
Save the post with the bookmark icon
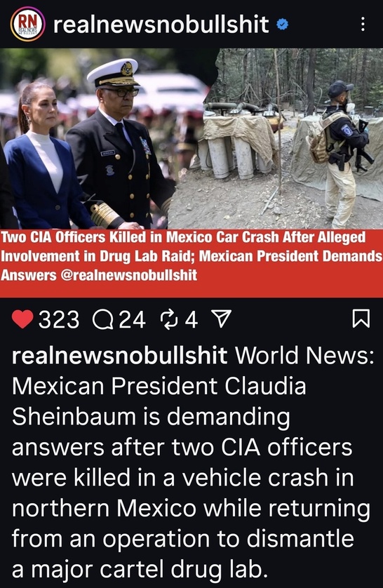[361, 319]
